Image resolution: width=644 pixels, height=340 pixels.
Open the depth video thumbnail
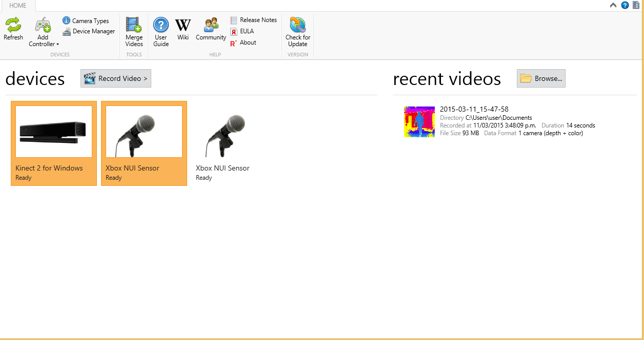(x=419, y=122)
